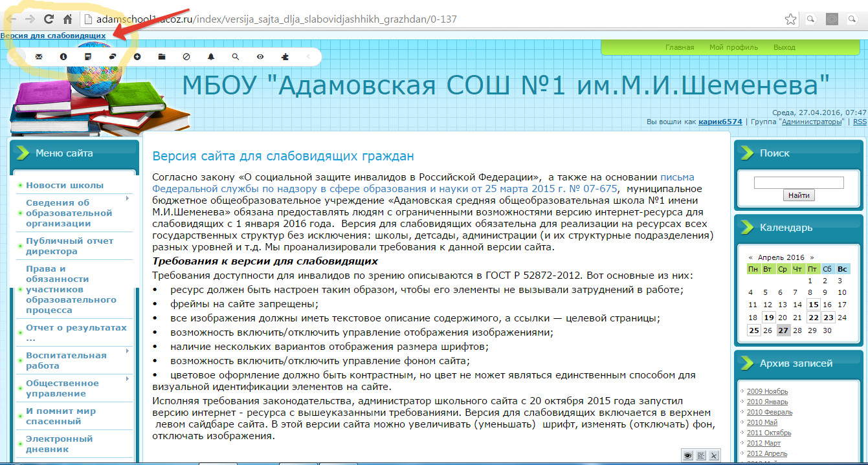Click the plus add icon in admin bar

pyautogui.click(x=137, y=57)
